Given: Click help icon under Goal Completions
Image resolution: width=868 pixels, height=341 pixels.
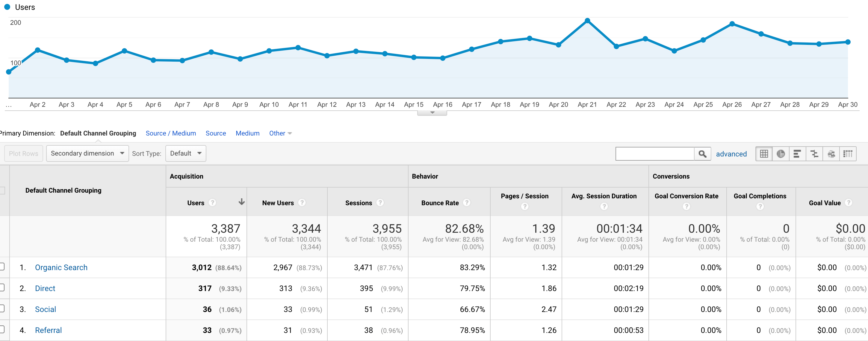Looking at the screenshot, I should [x=760, y=207].
